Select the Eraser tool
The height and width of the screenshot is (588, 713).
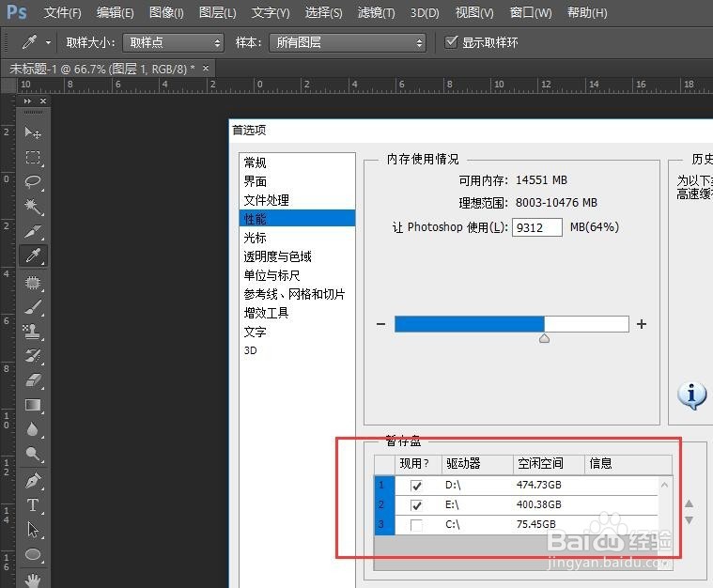coord(33,380)
